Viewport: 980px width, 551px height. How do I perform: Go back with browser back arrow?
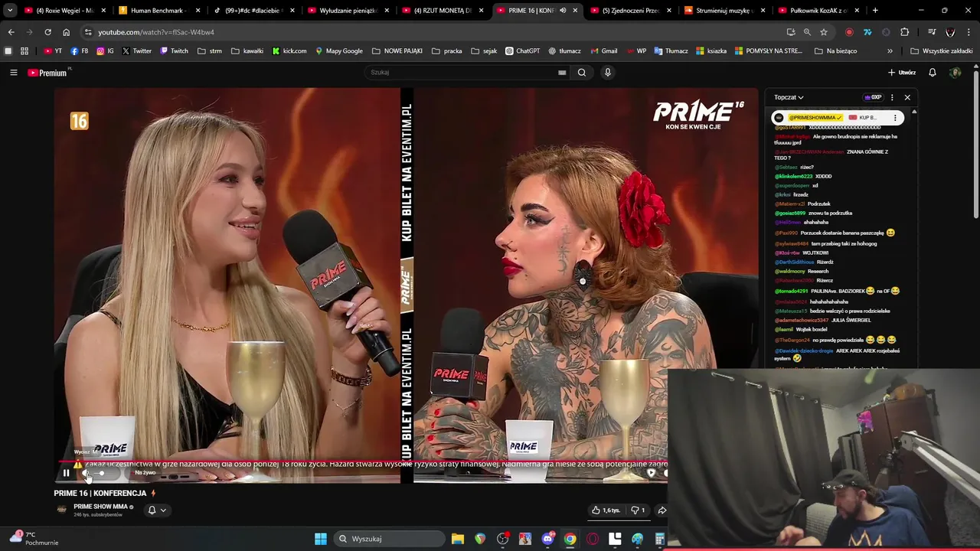[11, 32]
